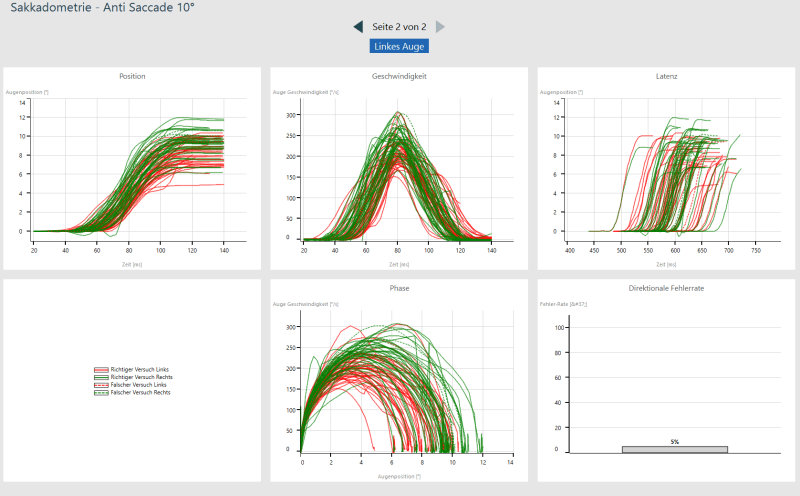Click the 5% bar in the Fehlerrate chart
800x496 pixels.
tap(675, 449)
